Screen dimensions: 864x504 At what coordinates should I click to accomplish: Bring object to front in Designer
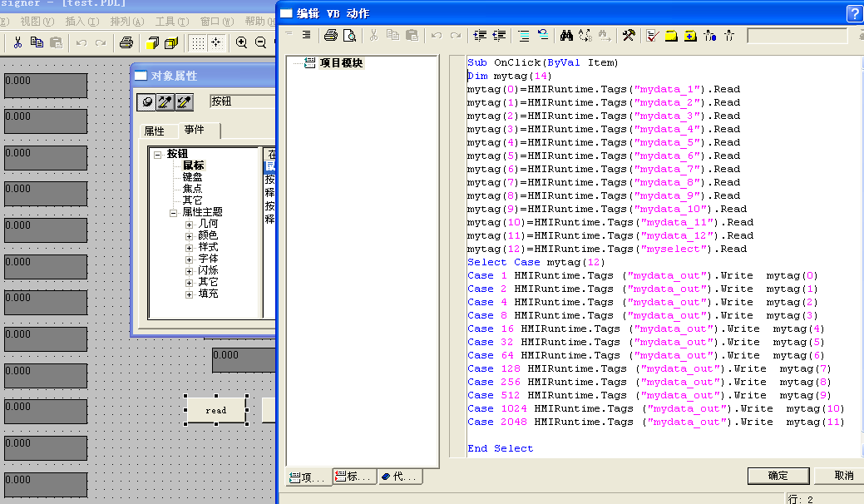pyautogui.click(x=153, y=42)
